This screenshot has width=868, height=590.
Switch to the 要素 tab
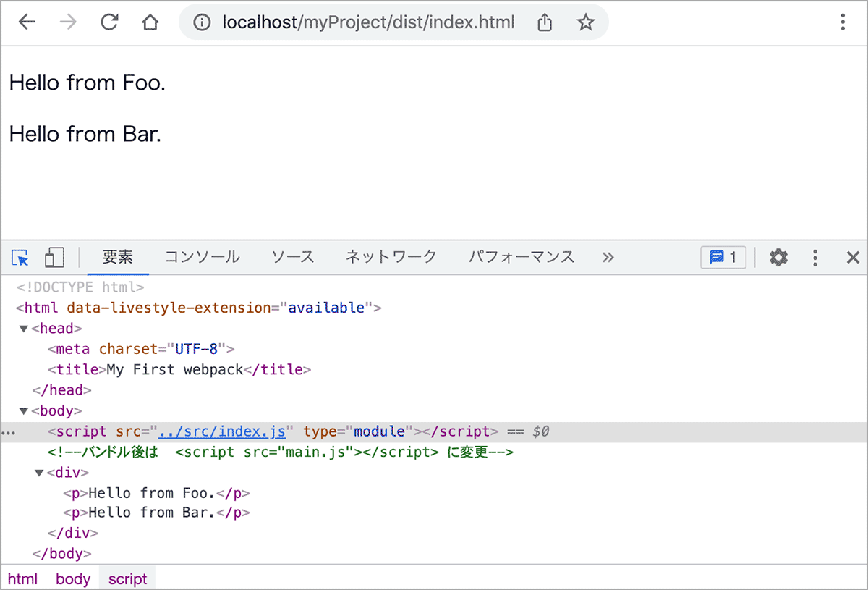118,257
